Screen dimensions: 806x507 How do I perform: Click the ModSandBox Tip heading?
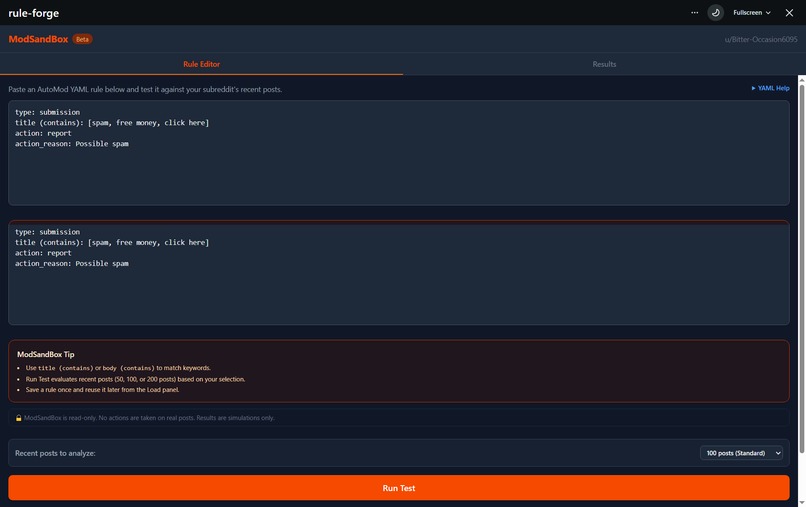point(46,354)
